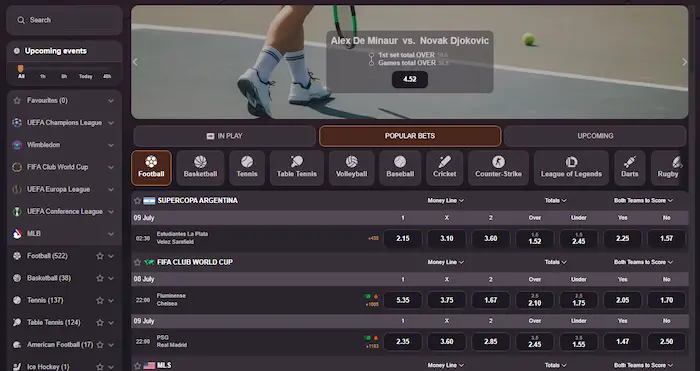Click the Search input field
The image size is (700, 371).
click(64, 20)
